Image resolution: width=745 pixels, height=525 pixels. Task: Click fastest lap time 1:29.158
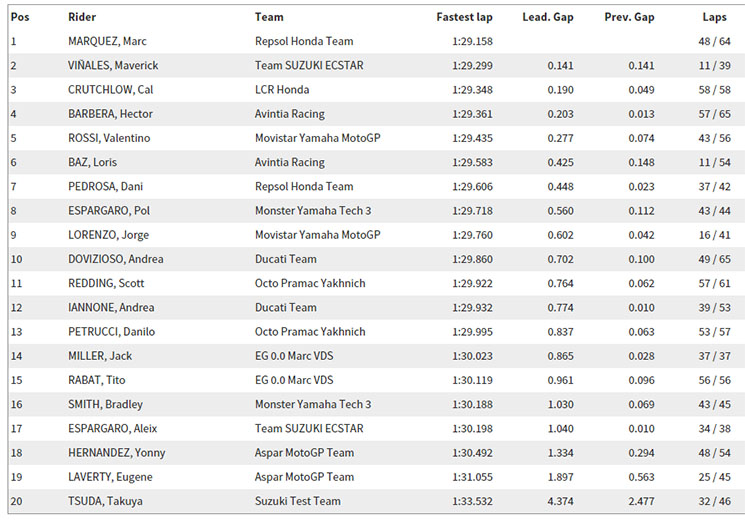(x=472, y=41)
